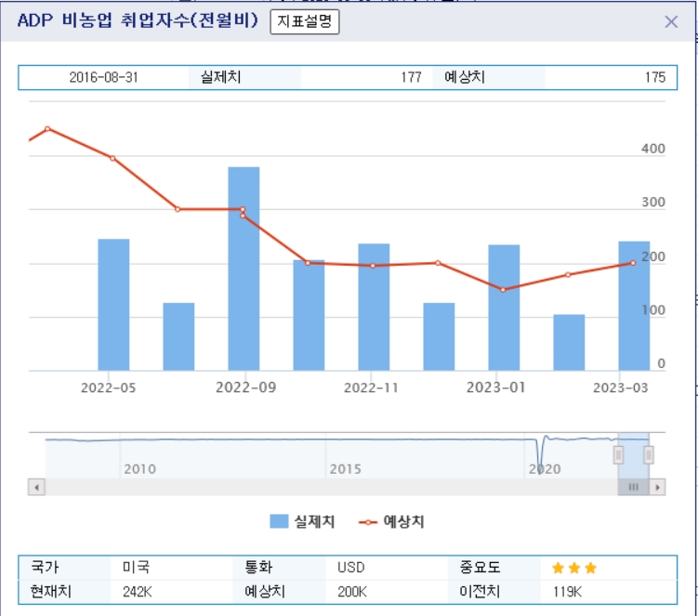Click the 2023-01 actual value bar
Screen dimensions: 698x616
point(504,308)
